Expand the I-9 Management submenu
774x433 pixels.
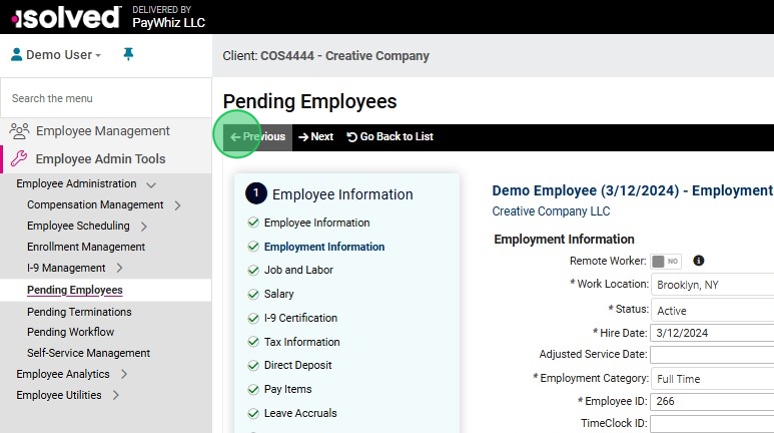[119, 268]
